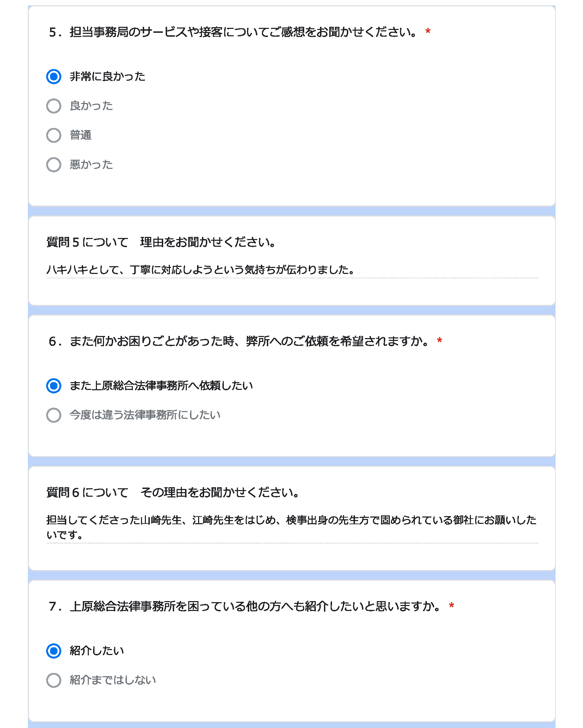Select the 普通 radio button
Viewport: 583px width, 728px height.
point(54,135)
